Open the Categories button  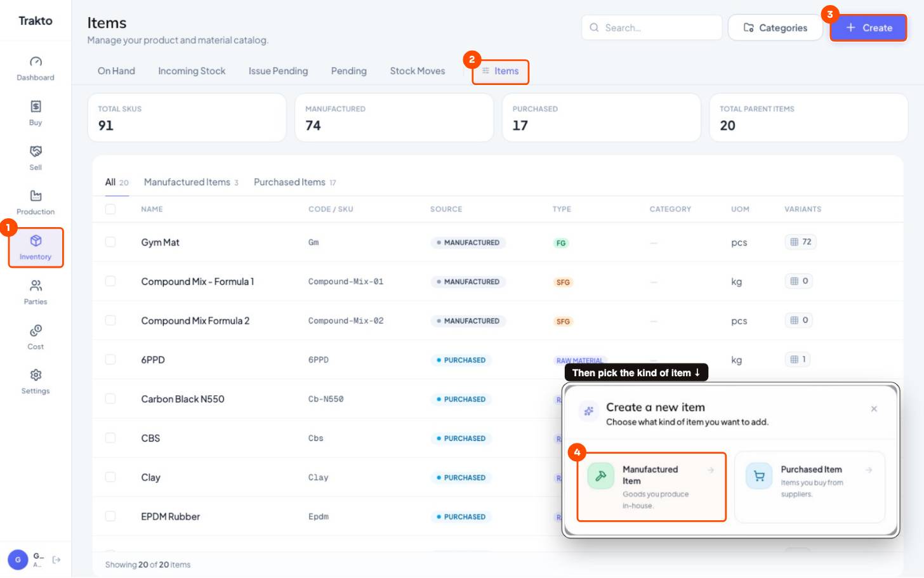pos(775,28)
